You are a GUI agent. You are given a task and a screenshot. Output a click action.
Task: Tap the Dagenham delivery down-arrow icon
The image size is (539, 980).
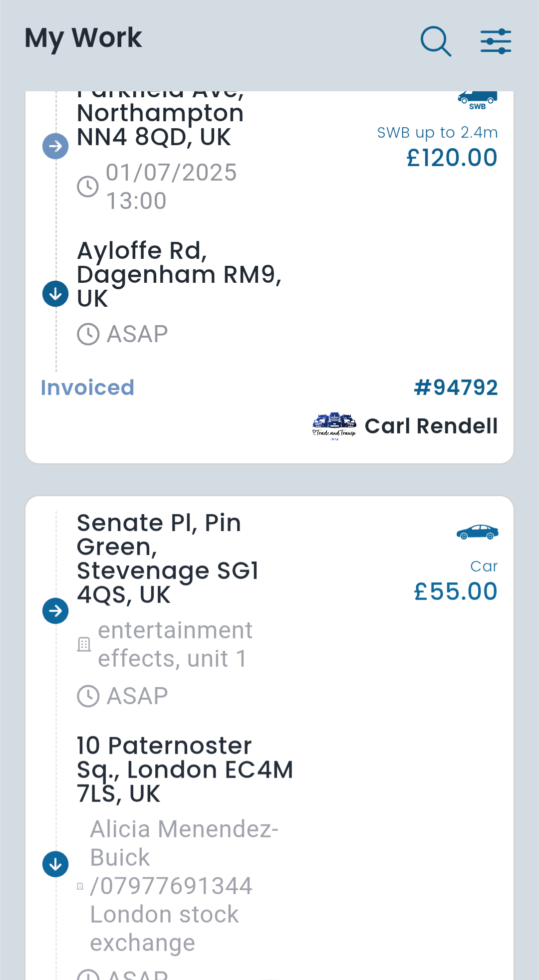tap(55, 293)
